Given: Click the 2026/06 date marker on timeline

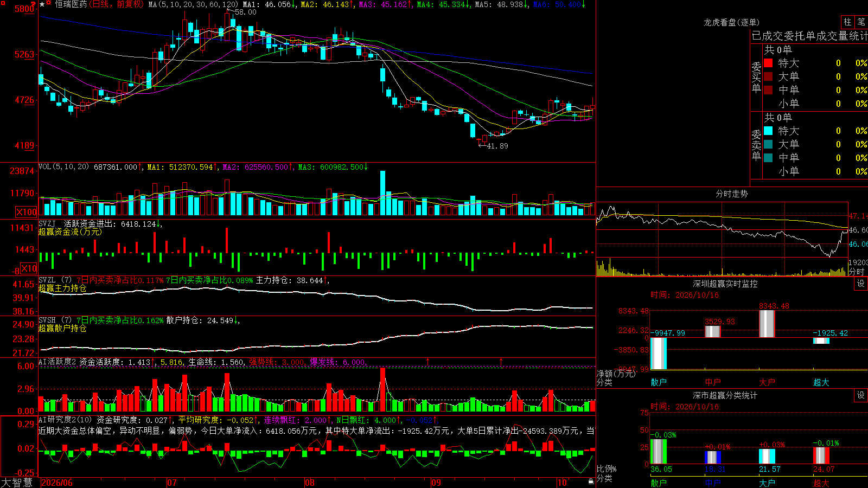Looking at the screenshot, I should [57, 483].
